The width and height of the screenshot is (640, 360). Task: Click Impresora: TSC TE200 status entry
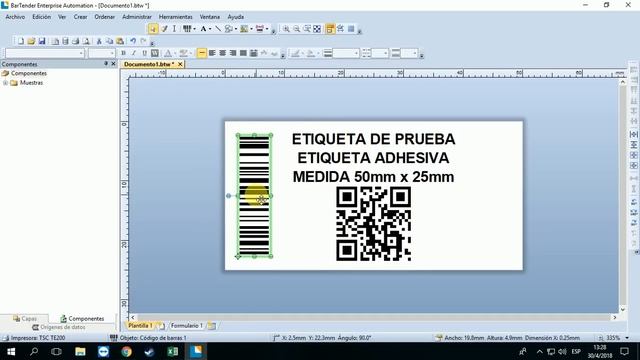pyautogui.click(x=34, y=338)
